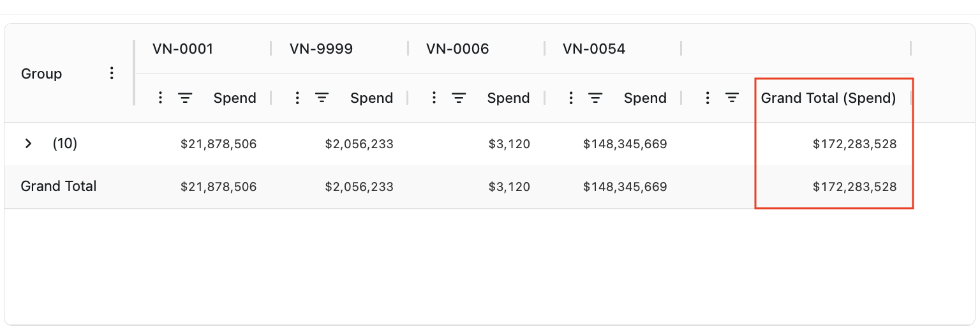Select the Grand Total row label
The height and width of the screenshot is (336, 980).
pos(59,187)
